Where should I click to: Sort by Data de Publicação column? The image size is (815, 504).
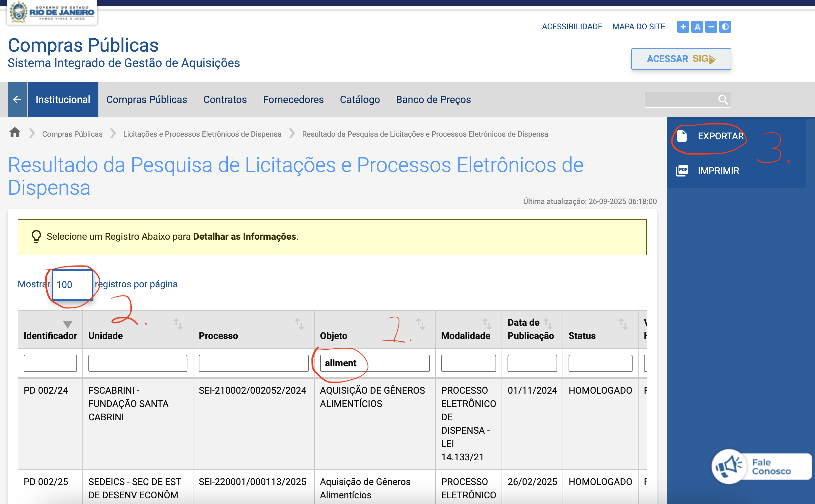pos(548,323)
